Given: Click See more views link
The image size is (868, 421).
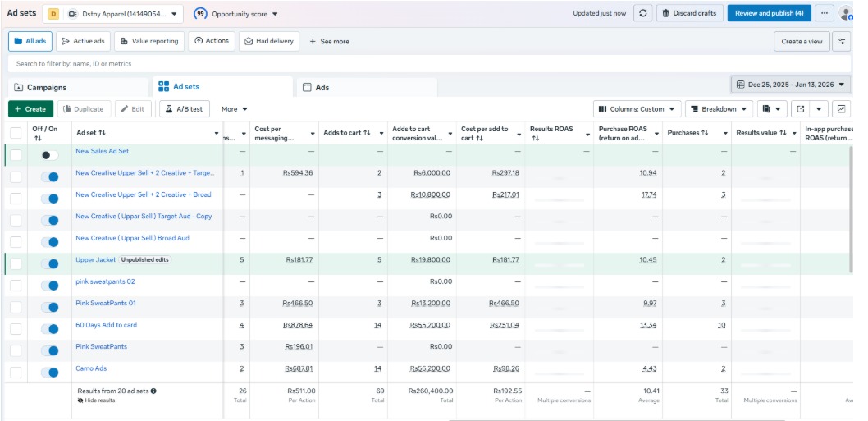Looking at the screenshot, I should pos(329,42).
